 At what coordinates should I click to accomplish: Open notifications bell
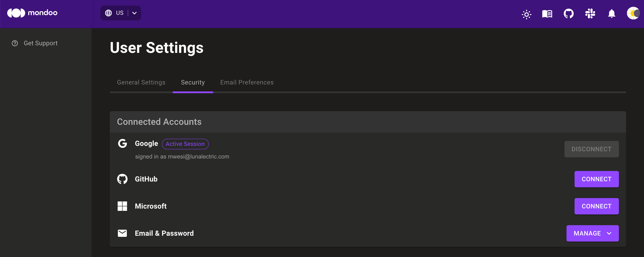(x=612, y=13)
